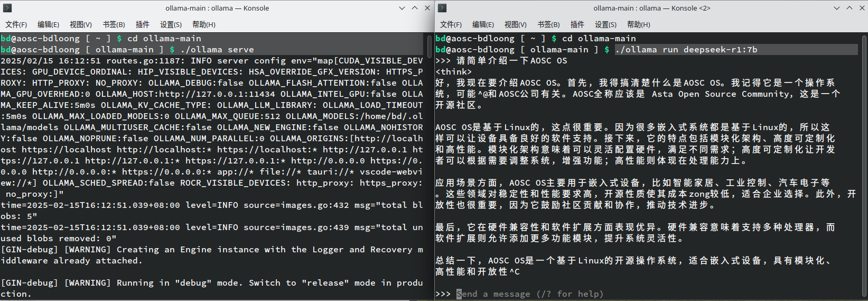Viewport: 868px width, 301px height.
Task: Open 帮助(H) menu in left Konsole window
Action: (x=203, y=24)
